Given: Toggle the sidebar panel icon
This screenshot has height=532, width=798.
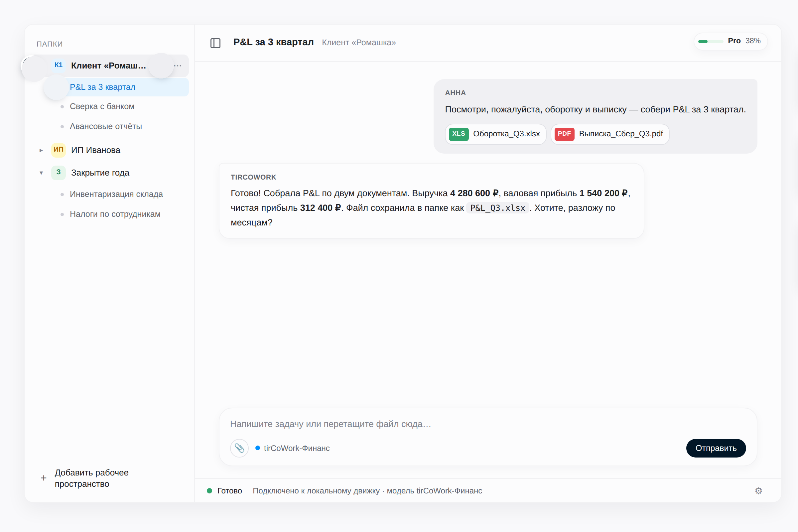Looking at the screenshot, I should pos(215,43).
